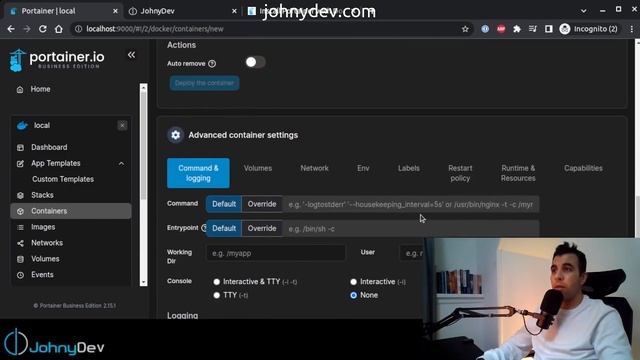Viewport: 640px width, 360px height.
Task: Click the Dashboard icon in sidebar
Action: [20, 147]
